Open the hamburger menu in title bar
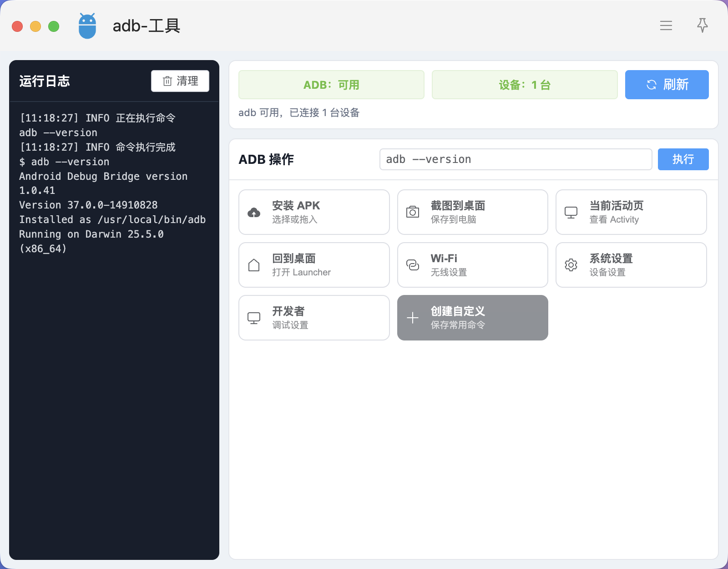The width and height of the screenshot is (728, 569). point(666,25)
